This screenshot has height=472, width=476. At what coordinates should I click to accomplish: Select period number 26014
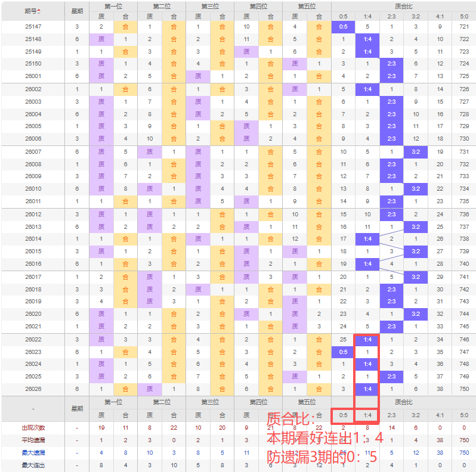33,239
